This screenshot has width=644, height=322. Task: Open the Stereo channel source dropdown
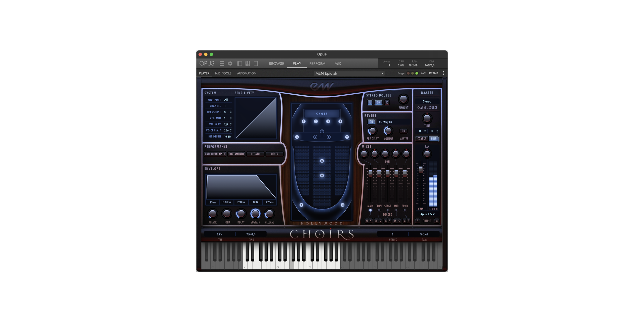coord(427,101)
